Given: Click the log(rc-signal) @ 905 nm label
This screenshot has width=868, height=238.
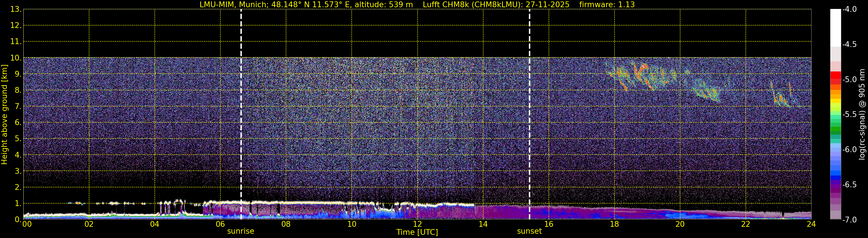Looking at the screenshot, I should click(862, 115).
